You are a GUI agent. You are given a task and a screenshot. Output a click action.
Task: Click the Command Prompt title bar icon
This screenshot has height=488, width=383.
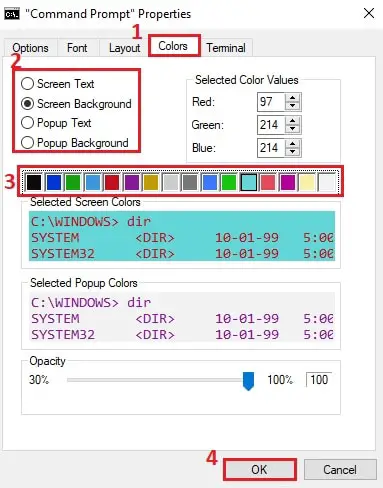(12, 14)
